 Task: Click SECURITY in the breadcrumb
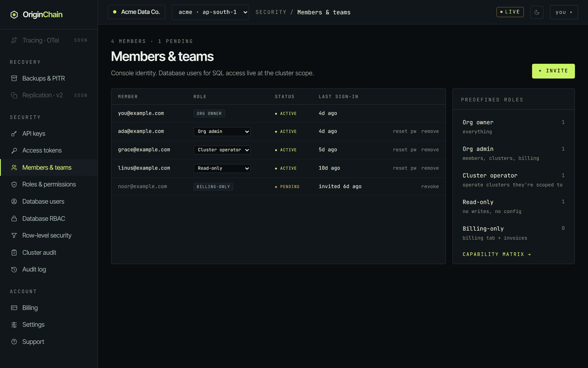pyautogui.click(x=271, y=12)
